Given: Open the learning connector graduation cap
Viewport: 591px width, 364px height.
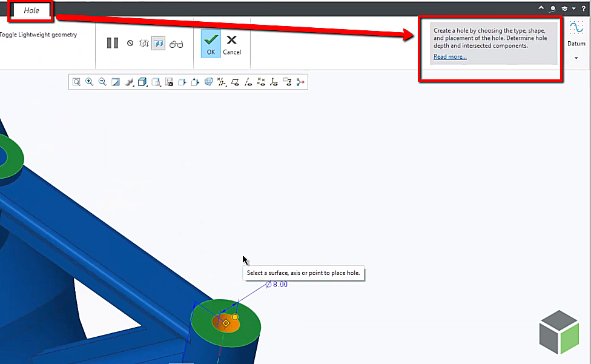Looking at the screenshot, I should (564, 8).
